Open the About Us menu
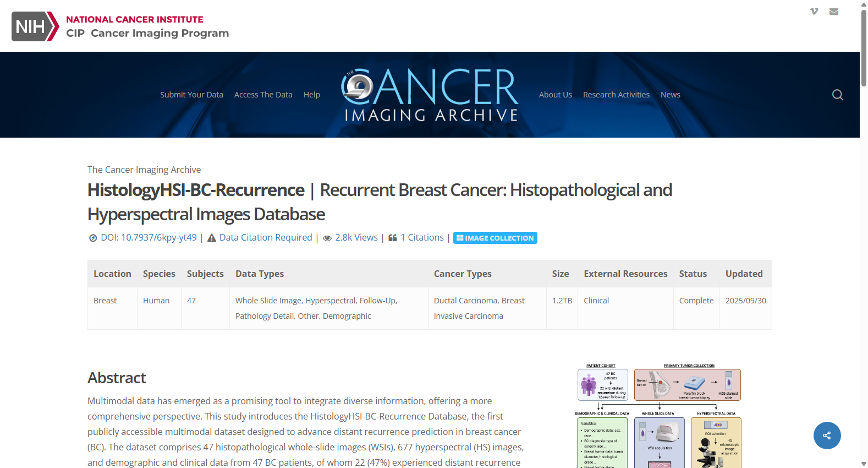Viewport: 868px width, 468px height. click(x=556, y=95)
